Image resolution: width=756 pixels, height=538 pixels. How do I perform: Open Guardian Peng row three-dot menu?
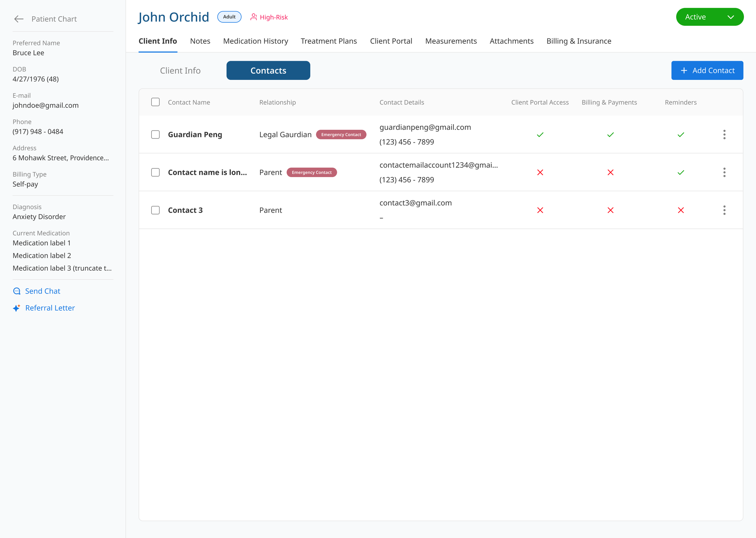[724, 134]
